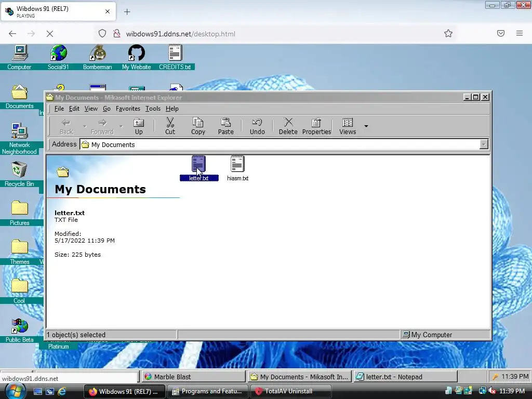Click the Platinum desktop icon label
Screen dimensions: 532x399
coord(58,347)
